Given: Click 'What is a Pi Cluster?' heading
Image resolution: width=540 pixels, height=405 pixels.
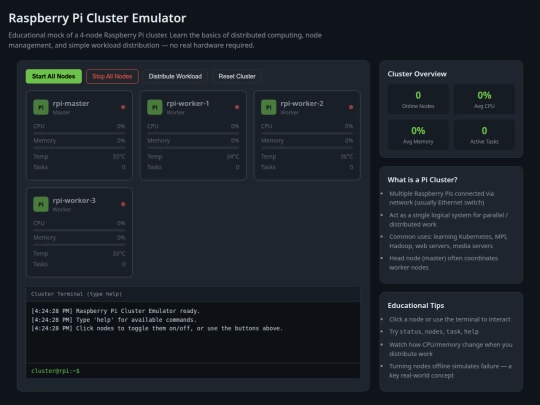Looking at the screenshot, I should pyautogui.click(x=423, y=180).
